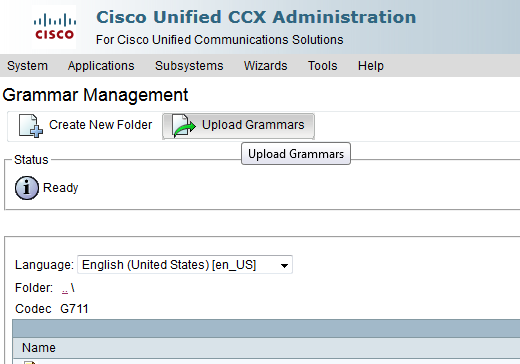The width and height of the screenshot is (520, 364).
Task: Click the Create New Folder page icon
Action: [x=31, y=126]
